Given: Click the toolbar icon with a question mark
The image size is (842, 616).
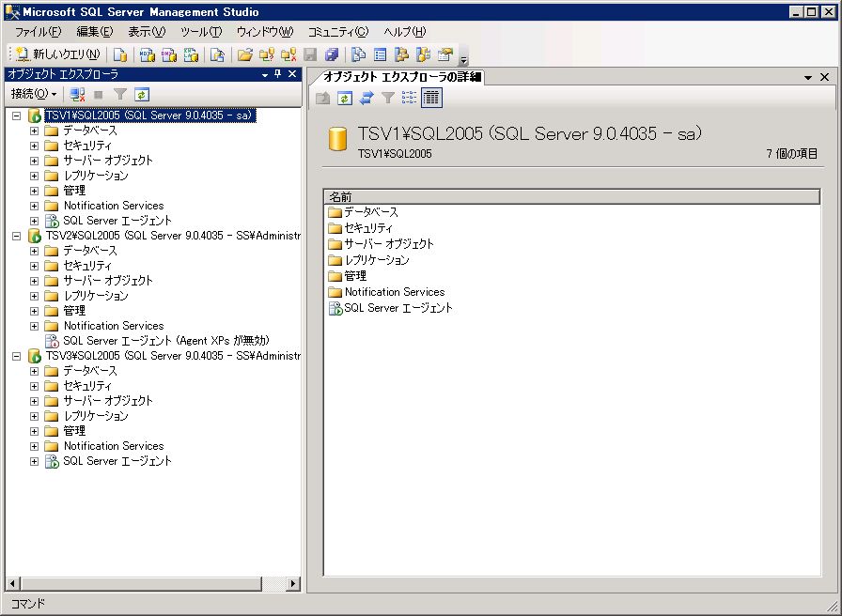Looking at the screenshot, I should [267, 54].
